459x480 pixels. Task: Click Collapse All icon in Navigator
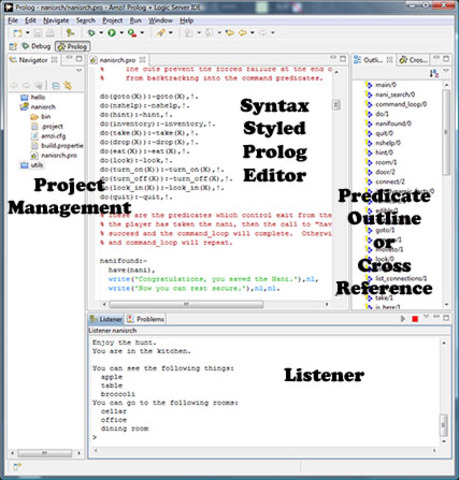56,86
